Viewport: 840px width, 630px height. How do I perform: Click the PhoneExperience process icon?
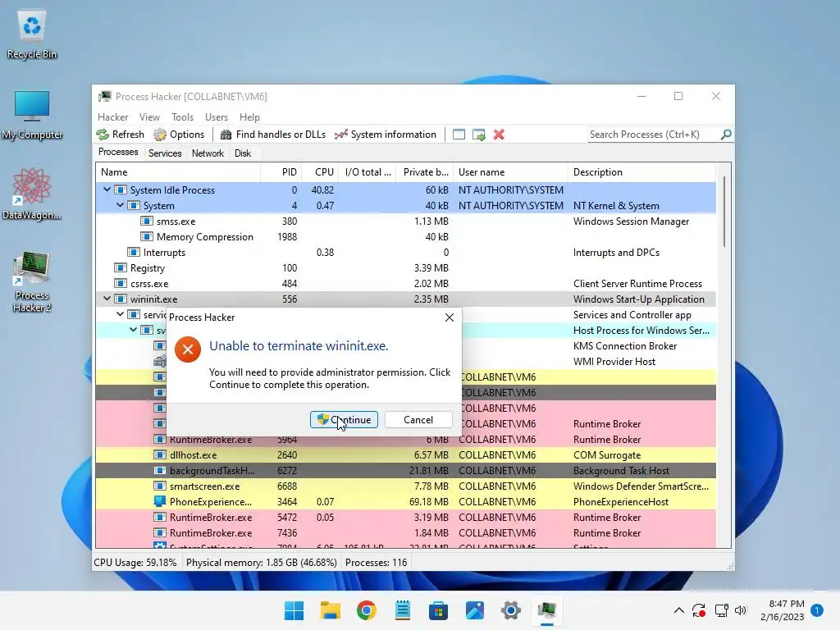point(159,501)
